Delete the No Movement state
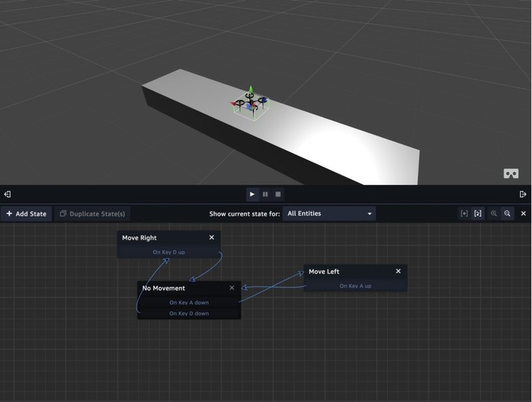The width and height of the screenshot is (532, 402). (x=231, y=288)
